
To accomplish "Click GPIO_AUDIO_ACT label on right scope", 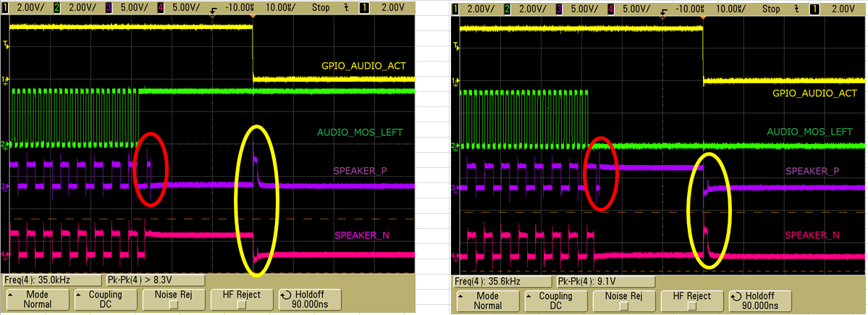I will (x=815, y=93).
